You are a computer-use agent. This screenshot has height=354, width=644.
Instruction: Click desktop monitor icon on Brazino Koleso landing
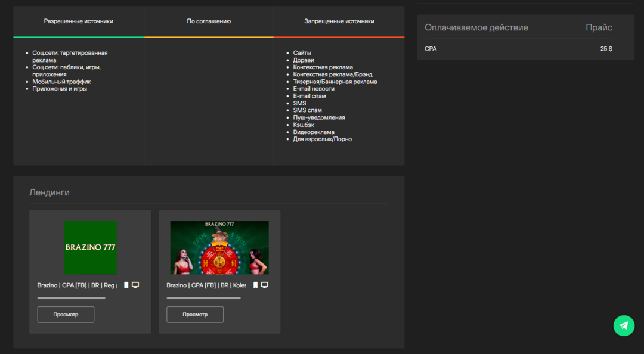point(265,285)
